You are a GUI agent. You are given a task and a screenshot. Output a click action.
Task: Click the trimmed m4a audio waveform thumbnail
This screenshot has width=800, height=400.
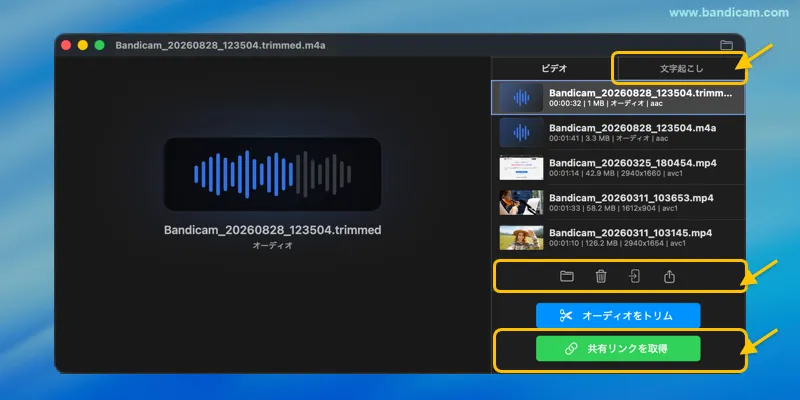pyautogui.click(x=521, y=97)
